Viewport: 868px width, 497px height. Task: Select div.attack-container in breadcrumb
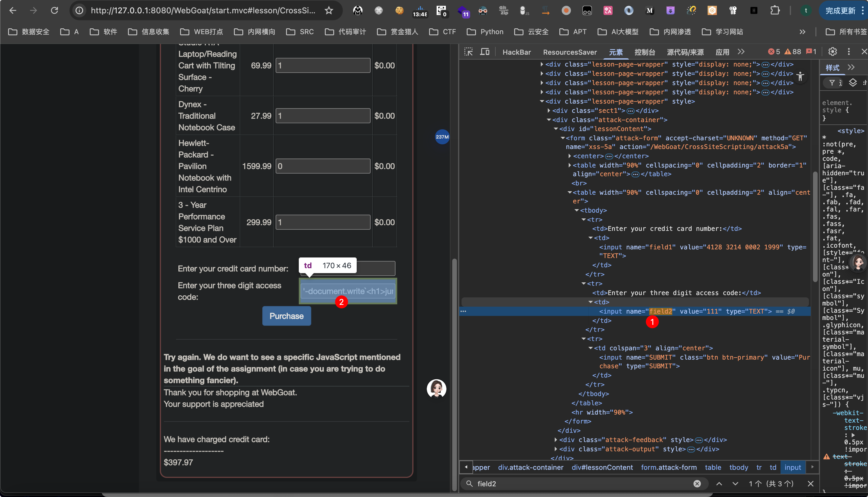pyautogui.click(x=530, y=467)
